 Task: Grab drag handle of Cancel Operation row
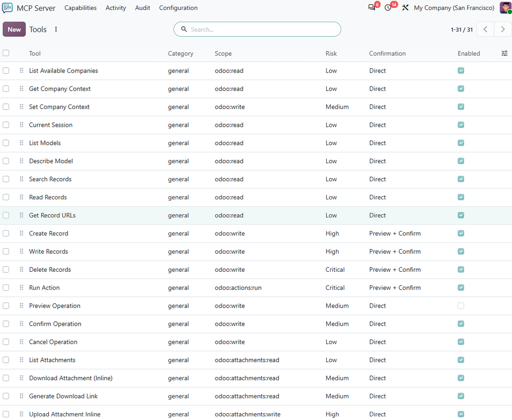point(22,342)
